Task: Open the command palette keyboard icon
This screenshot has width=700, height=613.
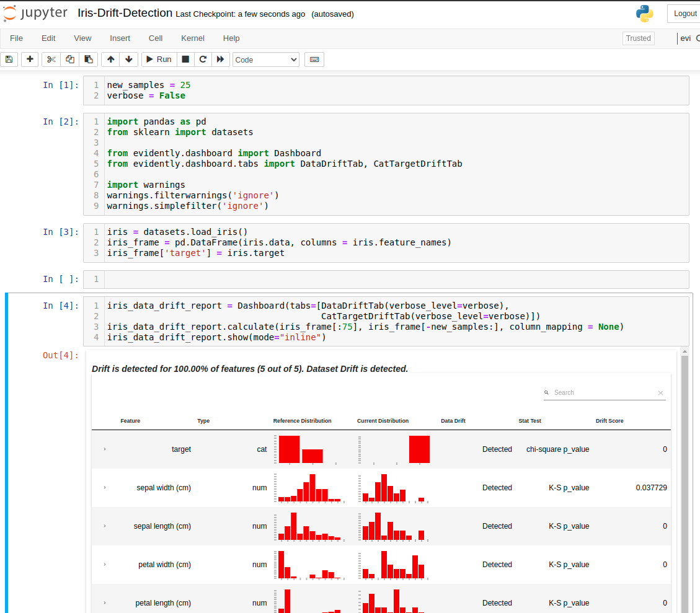Action: [314, 60]
